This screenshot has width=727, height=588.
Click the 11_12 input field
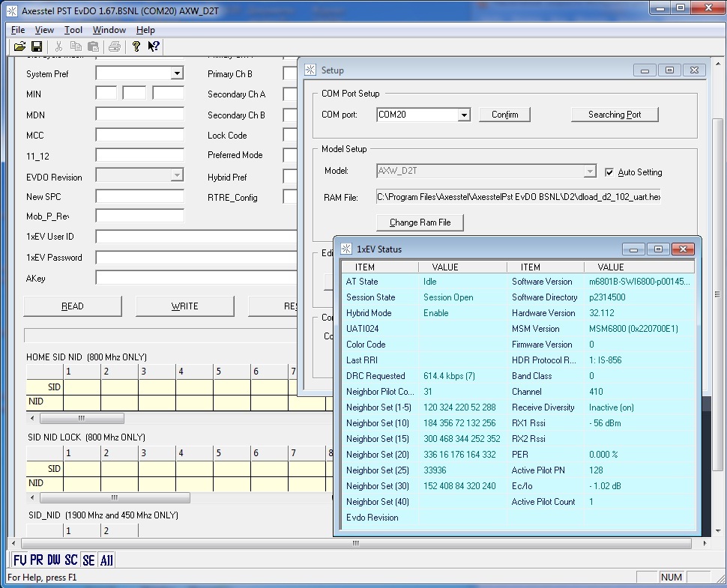pyautogui.click(x=139, y=155)
